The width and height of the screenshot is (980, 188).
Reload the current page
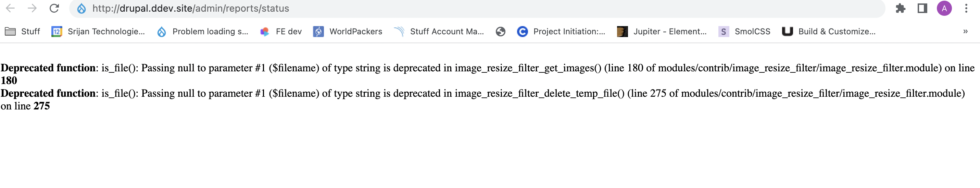click(54, 8)
